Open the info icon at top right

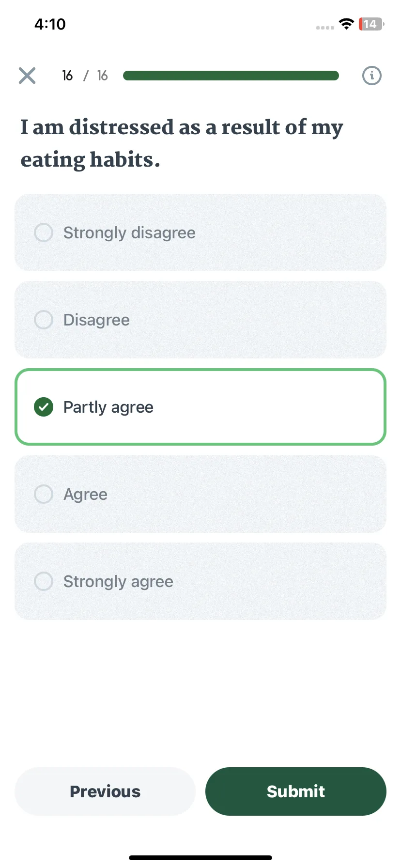[x=372, y=76]
